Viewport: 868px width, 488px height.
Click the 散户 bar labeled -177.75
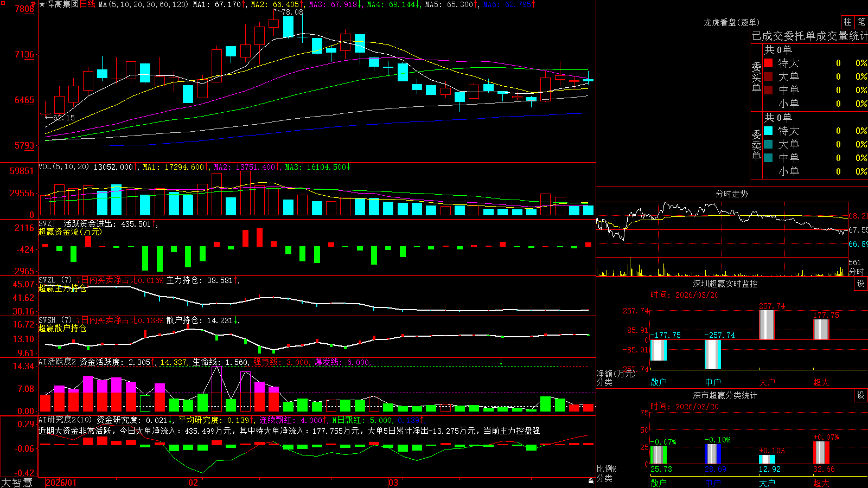coord(659,350)
